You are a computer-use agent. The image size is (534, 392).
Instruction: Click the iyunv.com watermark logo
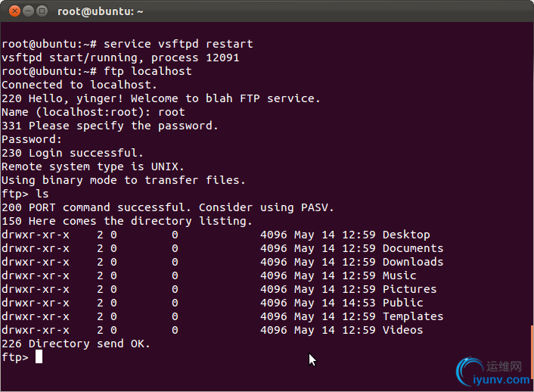(493, 372)
